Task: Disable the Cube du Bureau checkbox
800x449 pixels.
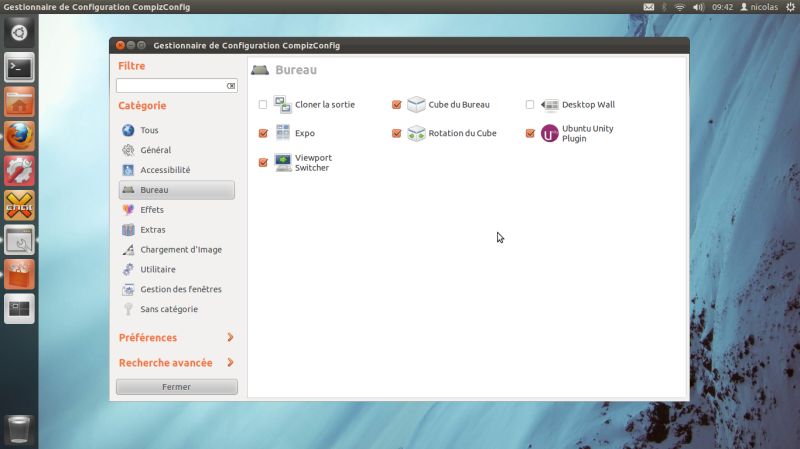Action: coord(396,105)
